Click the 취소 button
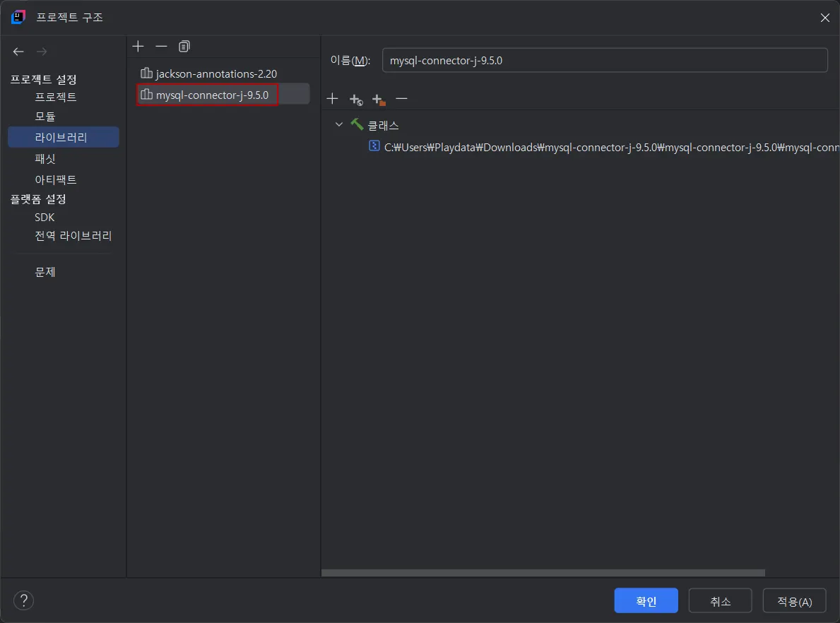 point(720,601)
